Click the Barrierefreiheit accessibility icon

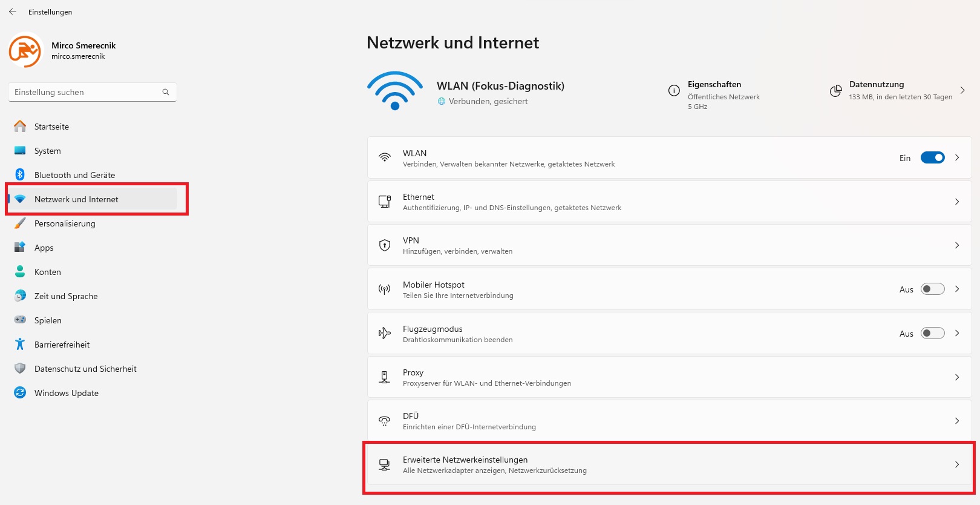[20, 344]
